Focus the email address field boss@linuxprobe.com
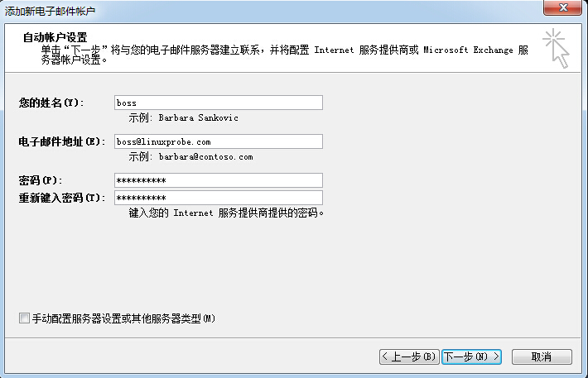Viewport: 588px width, 378px height. point(218,141)
